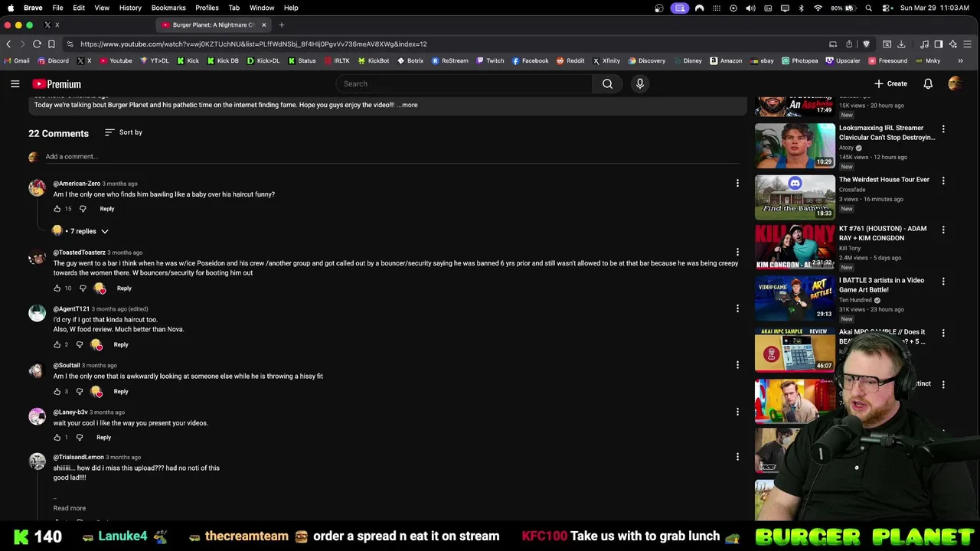
Task: Open options for KT #761 Houston video
Action: 943,230
